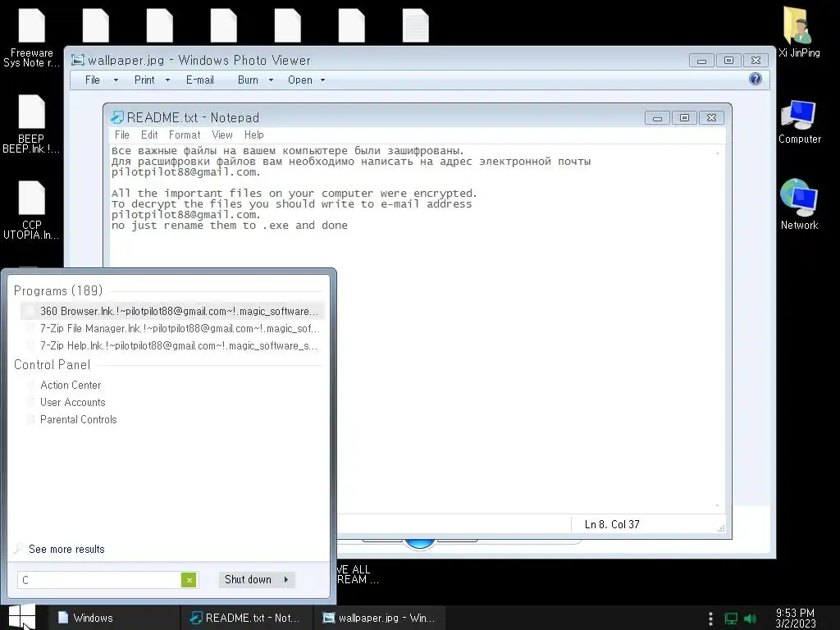Show hidden tray icons via dots
Viewport: 840px width, 630px height.
(x=710, y=619)
